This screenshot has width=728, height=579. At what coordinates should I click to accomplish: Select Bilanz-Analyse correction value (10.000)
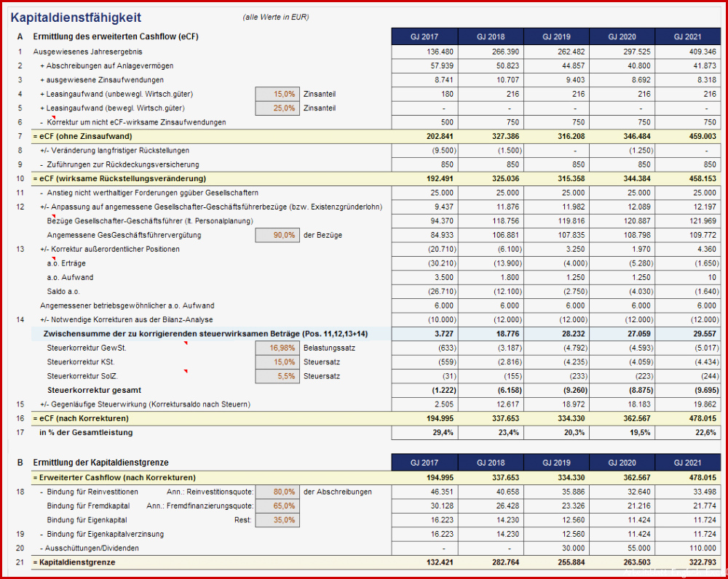(x=424, y=319)
